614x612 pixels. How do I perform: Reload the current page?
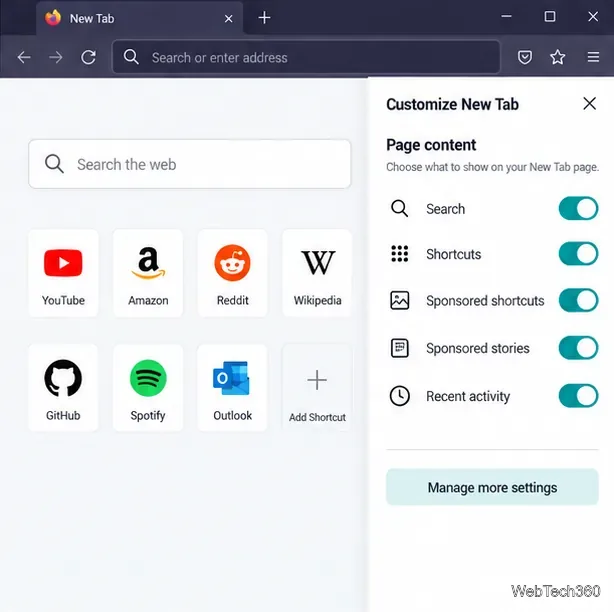[88, 58]
